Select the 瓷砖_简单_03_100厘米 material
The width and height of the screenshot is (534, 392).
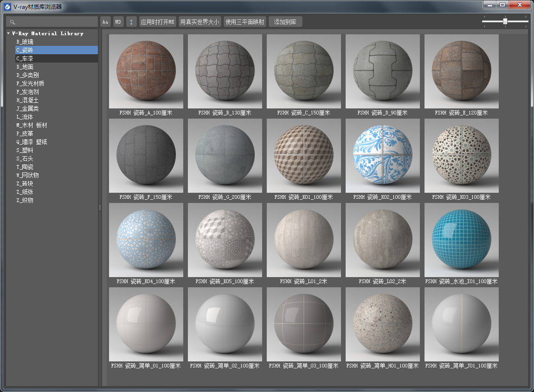[304, 324]
